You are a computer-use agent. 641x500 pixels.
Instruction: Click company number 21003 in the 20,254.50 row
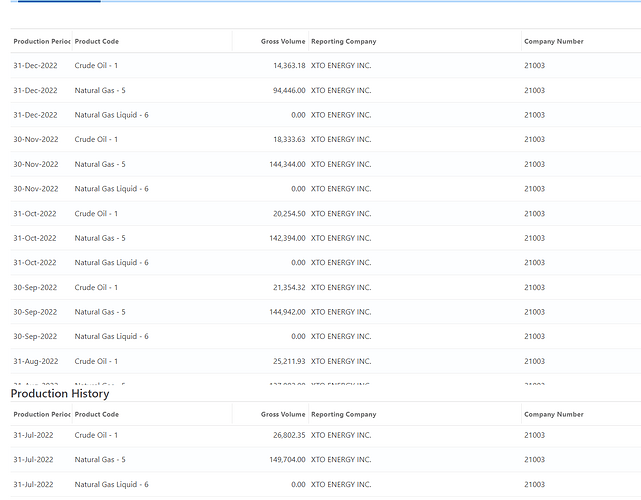click(x=534, y=214)
